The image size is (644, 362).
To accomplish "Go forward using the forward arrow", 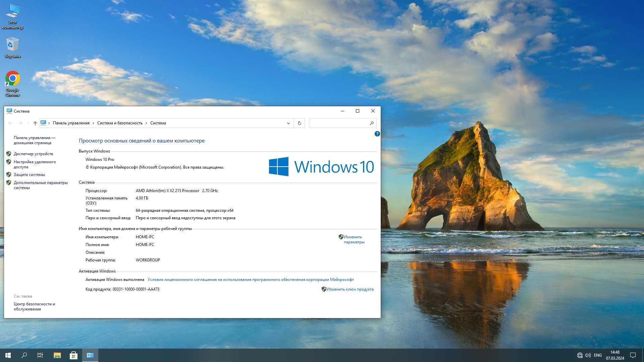I will 20,123.
